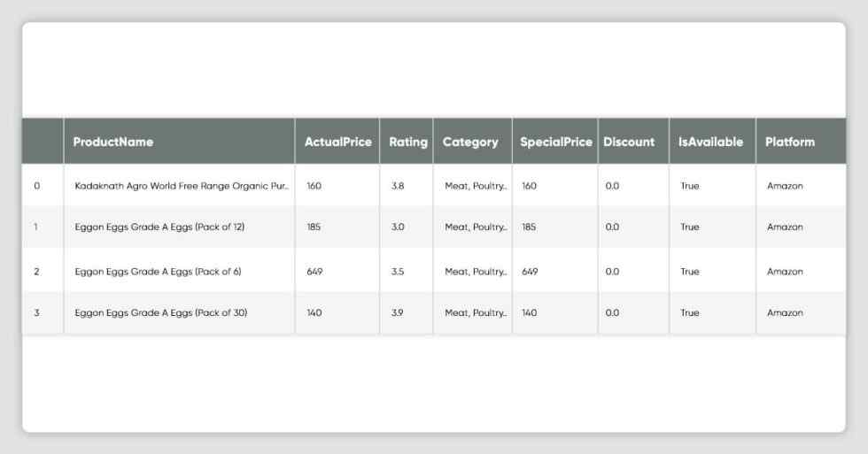Click Amazon platform in Kadaknath row
The width and height of the screenshot is (868, 454).
785,186
